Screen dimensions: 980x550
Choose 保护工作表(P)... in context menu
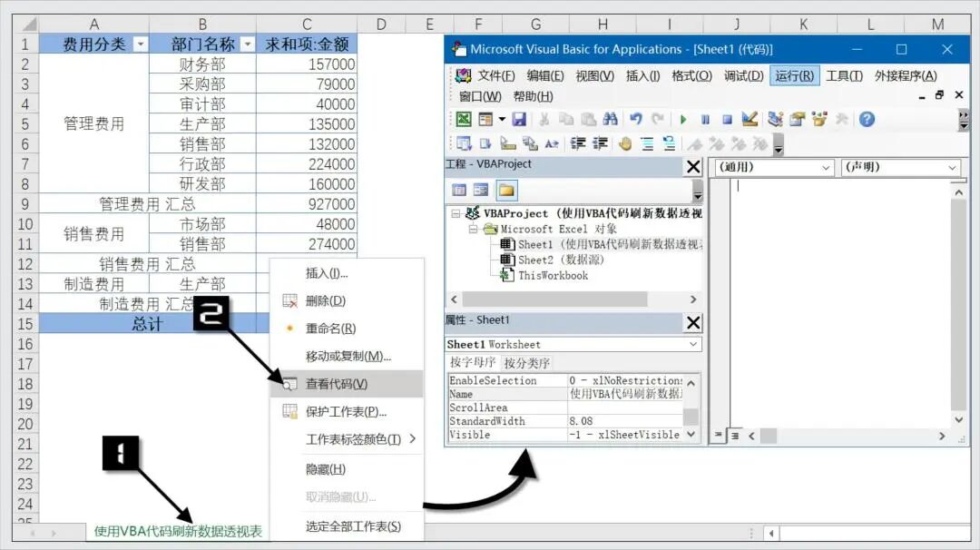(x=347, y=411)
